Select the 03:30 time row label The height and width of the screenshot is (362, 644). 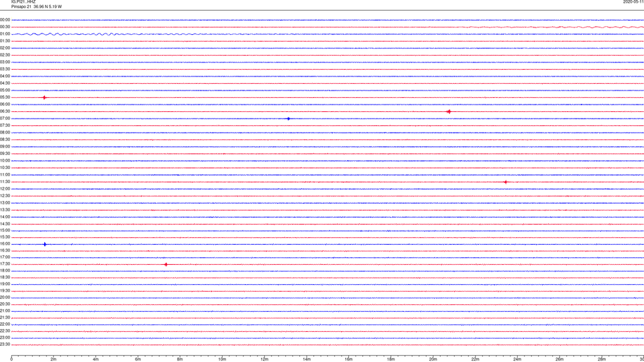[5, 69]
